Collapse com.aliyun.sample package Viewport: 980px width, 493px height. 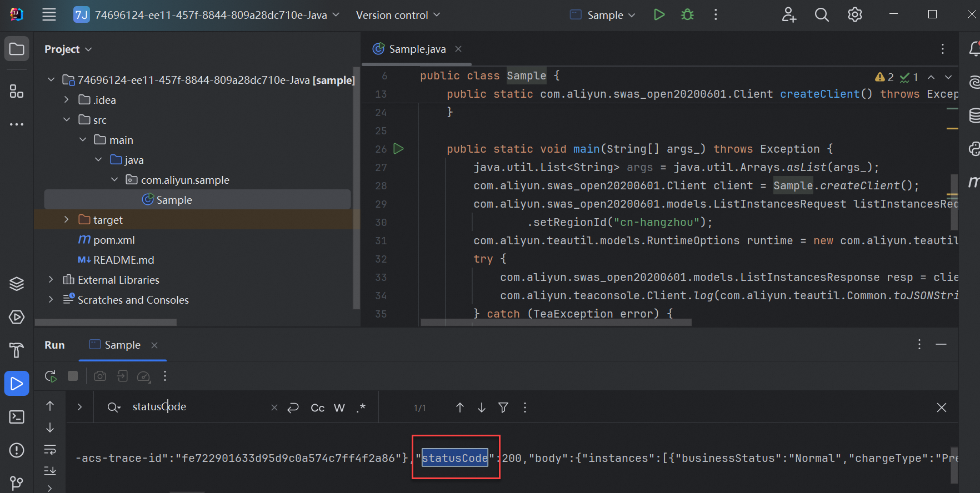click(114, 180)
